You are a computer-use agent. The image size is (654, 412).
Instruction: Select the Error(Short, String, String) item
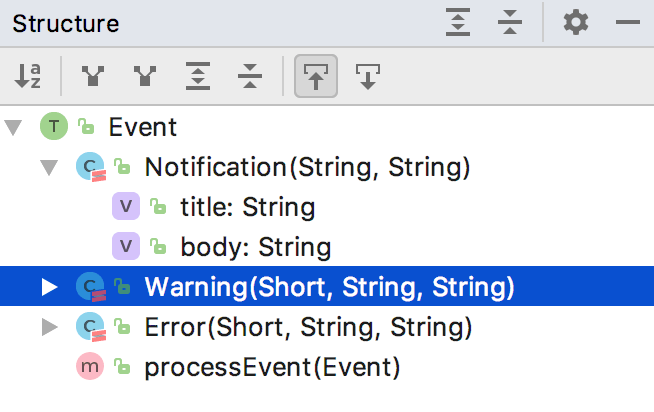pyautogui.click(x=308, y=327)
